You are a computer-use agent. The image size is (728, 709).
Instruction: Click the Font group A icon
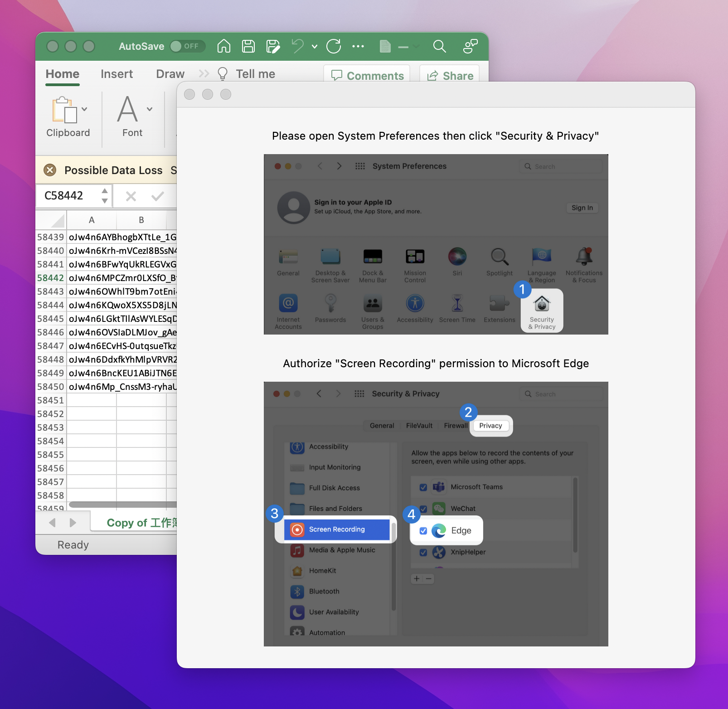pos(127,109)
